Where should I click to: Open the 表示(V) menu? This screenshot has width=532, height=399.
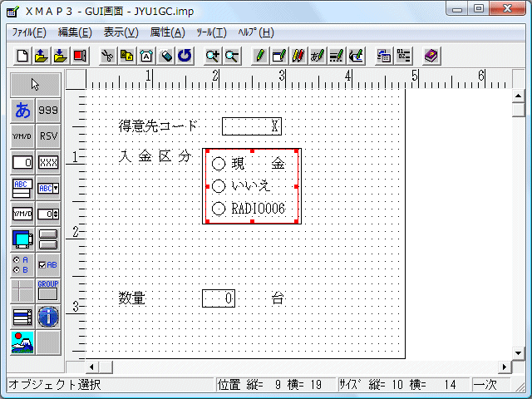121,32
